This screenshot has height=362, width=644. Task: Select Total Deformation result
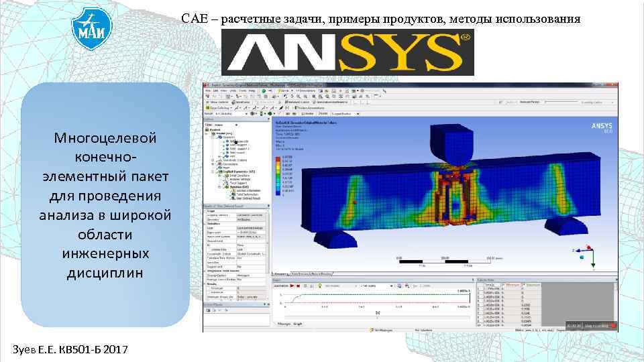[x=246, y=194]
